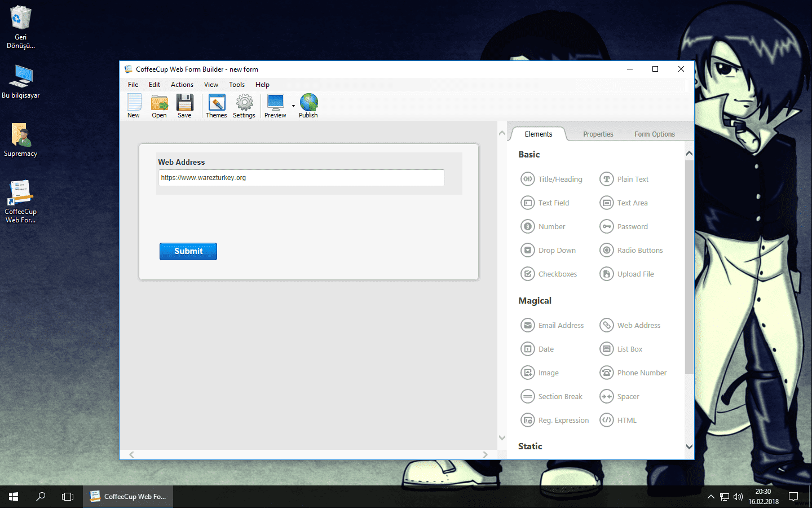
Task: Open Task View on the taskbar
Action: coord(68,497)
